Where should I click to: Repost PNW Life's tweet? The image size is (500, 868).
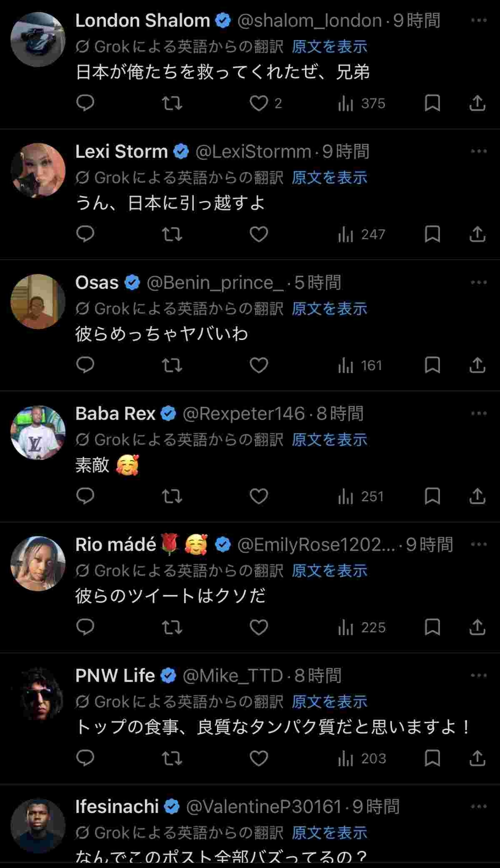click(172, 758)
